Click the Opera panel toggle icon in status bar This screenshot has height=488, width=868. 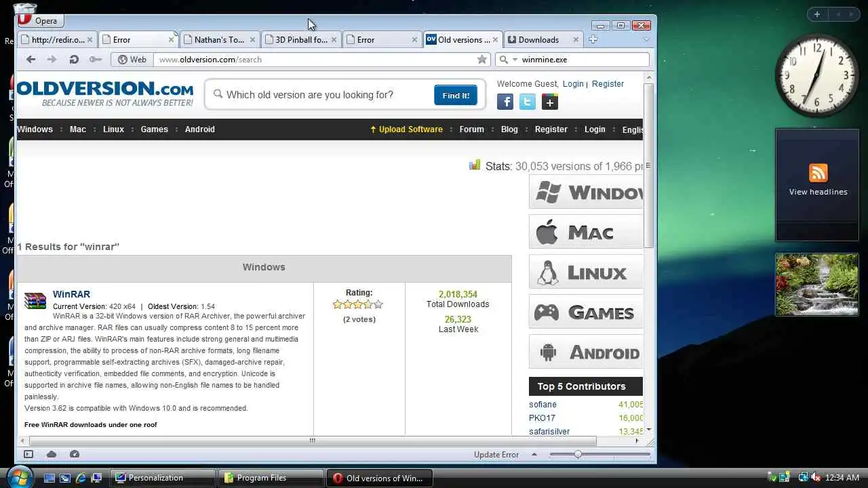(x=28, y=454)
